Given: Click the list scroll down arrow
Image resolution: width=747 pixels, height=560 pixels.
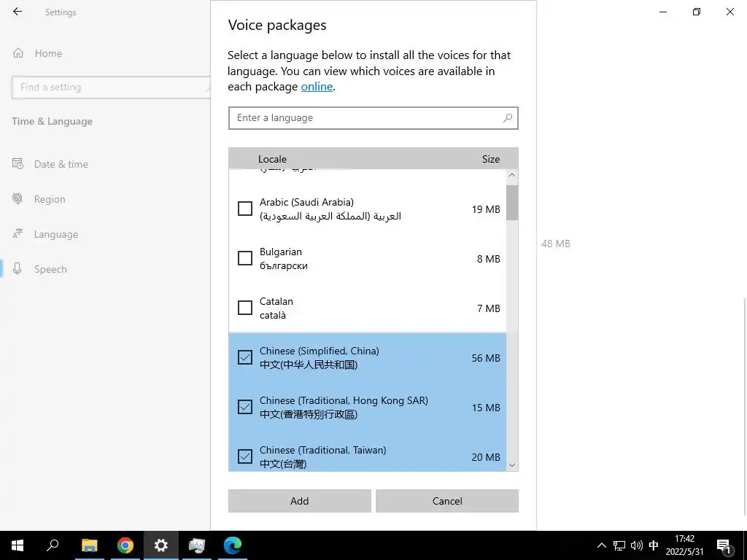Looking at the screenshot, I should tap(512, 465).
